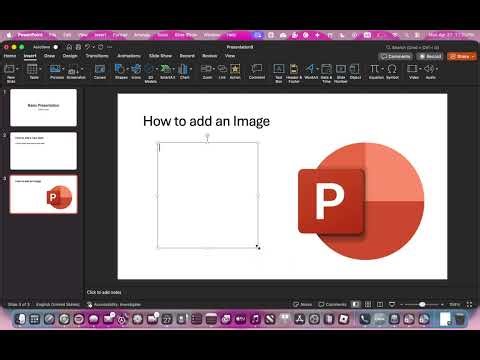This screenshot has width=480, height=360.
Task: Click the Video icon
Action: click(x=412, y=69)
